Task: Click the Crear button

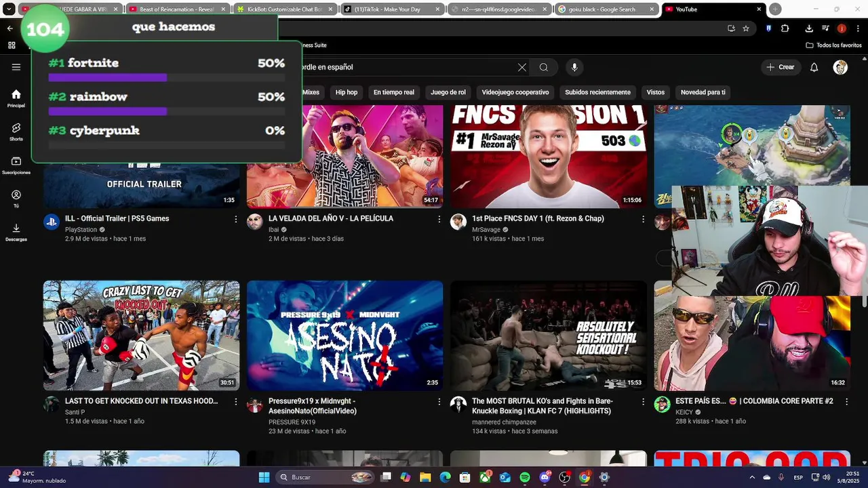Action: pyautogui.click(x=780, y=67)
